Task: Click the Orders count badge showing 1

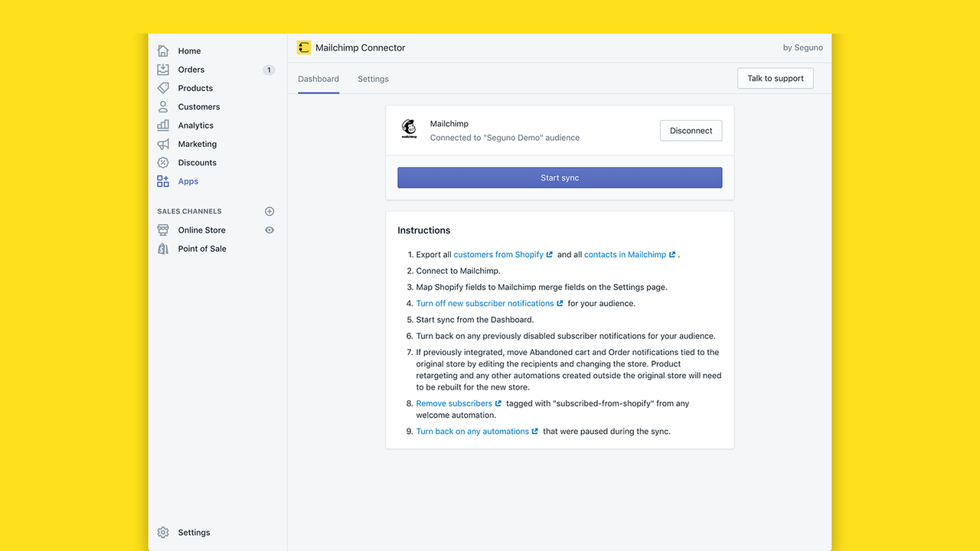Action: [x=269, y=70]
